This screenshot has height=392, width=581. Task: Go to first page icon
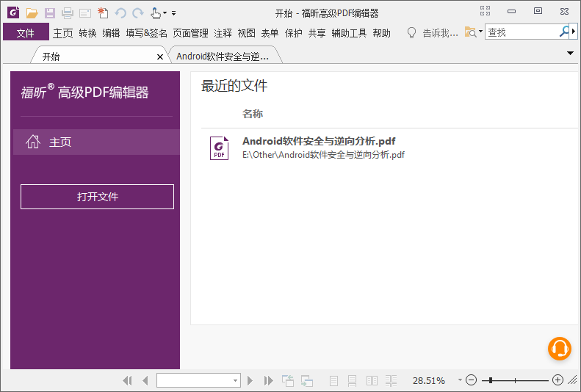point(127,380)
